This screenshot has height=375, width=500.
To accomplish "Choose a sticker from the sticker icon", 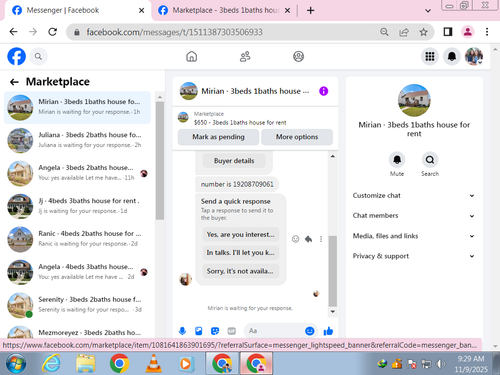I will coord(215,331).
